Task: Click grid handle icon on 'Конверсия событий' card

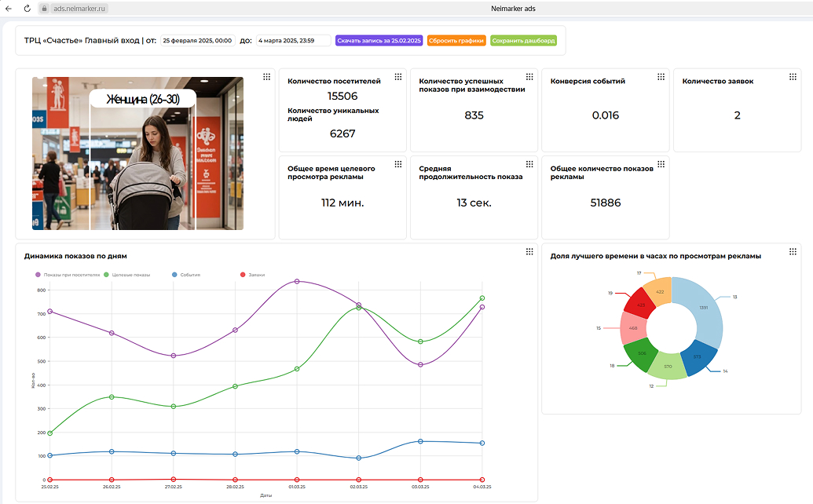Action: (661, 77)
